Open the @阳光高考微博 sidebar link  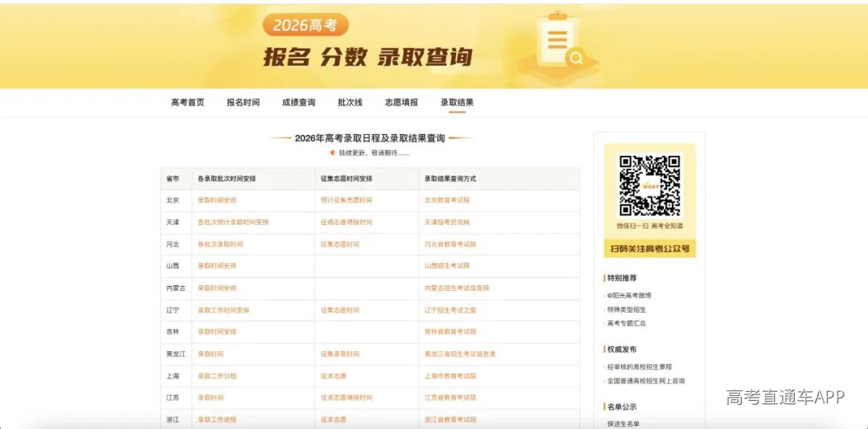coord(629,296)
